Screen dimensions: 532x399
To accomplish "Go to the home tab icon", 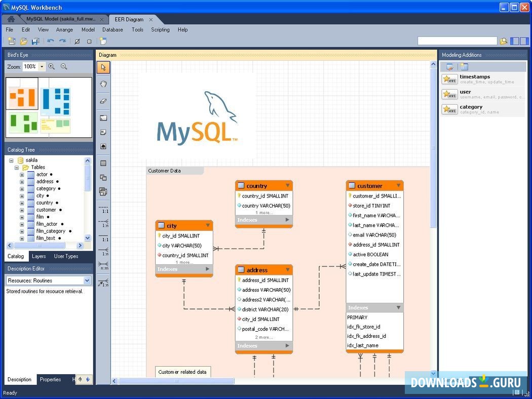I will pos(11,19).
